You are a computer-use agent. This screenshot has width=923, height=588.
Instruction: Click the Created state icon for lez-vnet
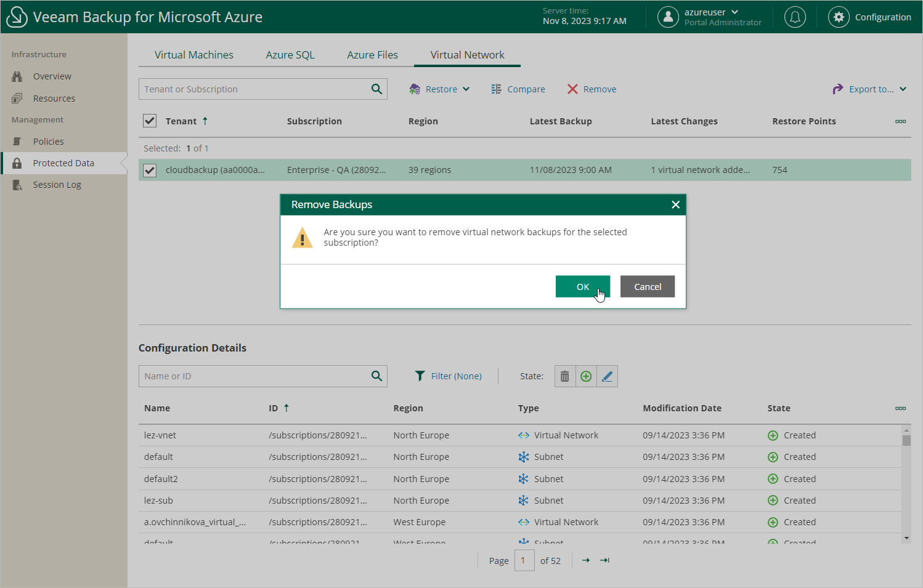[x=773, y=435]
